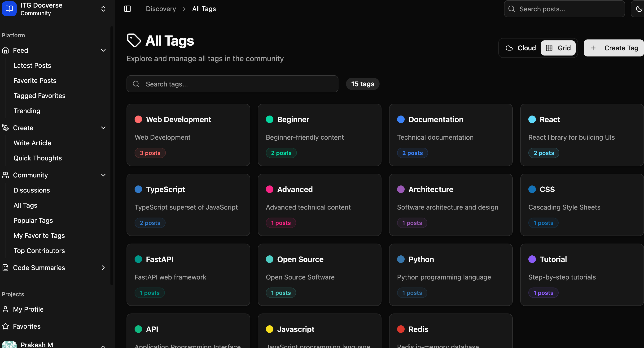Expand the Code Summaries section
The height and width of the screenshot is (348, 644).
(x=103, y=268)
